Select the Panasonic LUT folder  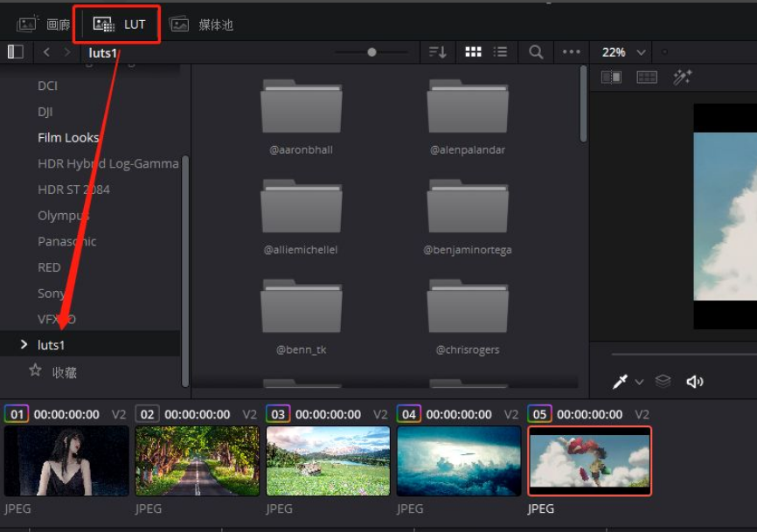pyautogui.click(x=66, y=242)
